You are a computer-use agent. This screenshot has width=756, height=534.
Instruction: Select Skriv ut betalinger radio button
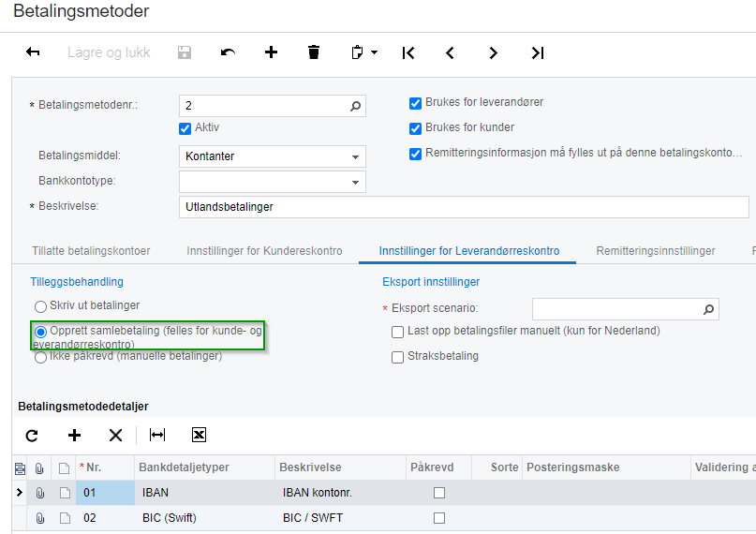coord(40,306)
